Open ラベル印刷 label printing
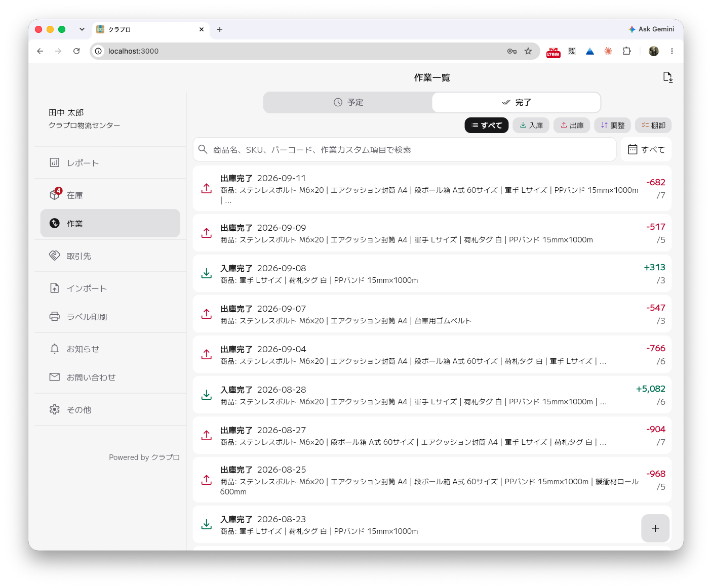The height and width of the screenshot is (588, 712). click(x=110, y=317)
